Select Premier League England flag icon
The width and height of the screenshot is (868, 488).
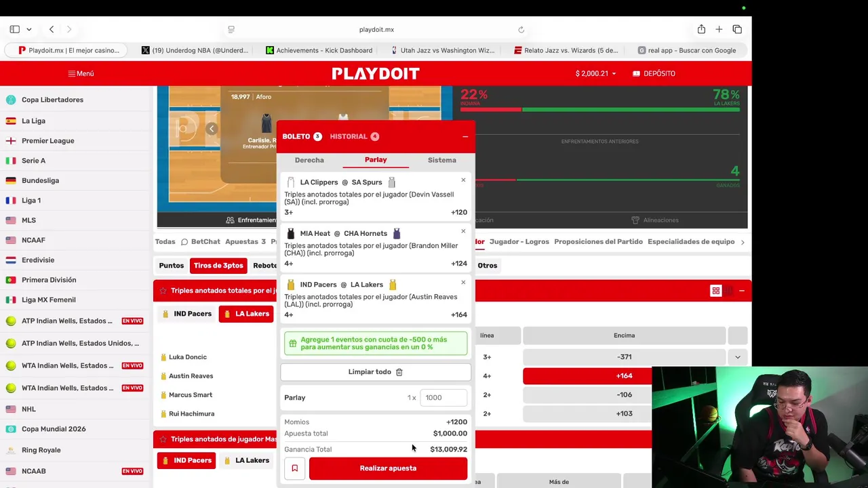tap(11, 141)
